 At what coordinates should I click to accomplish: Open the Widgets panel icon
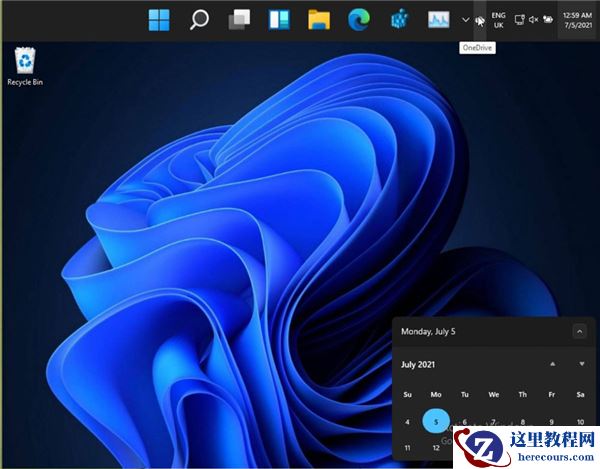tap(279, 20)
